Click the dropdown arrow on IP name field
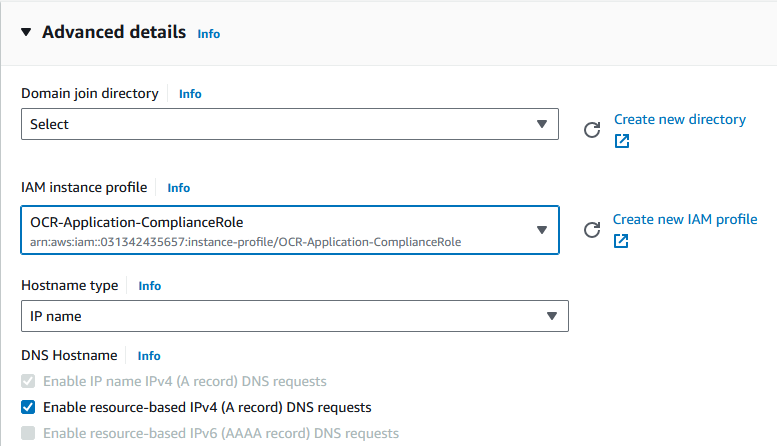The width and height of the screenshot is (777, 446). click(x=552, y=316)
